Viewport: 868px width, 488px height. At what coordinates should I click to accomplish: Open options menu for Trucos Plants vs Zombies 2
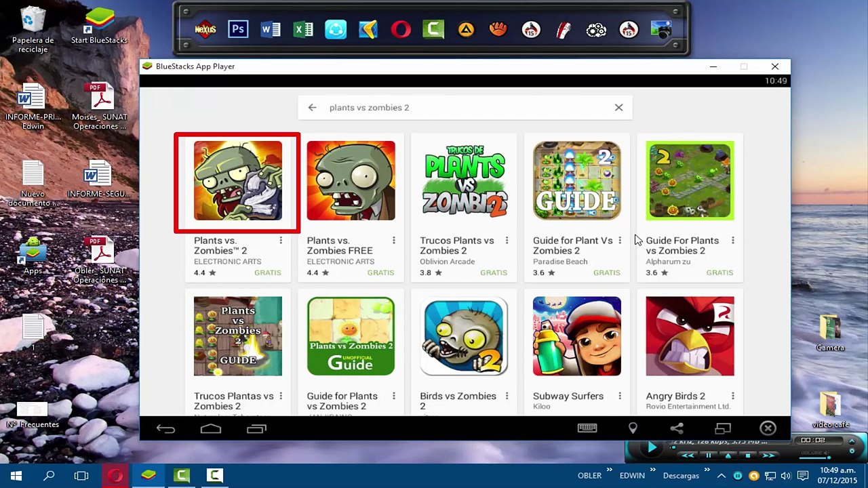(507, 241)
